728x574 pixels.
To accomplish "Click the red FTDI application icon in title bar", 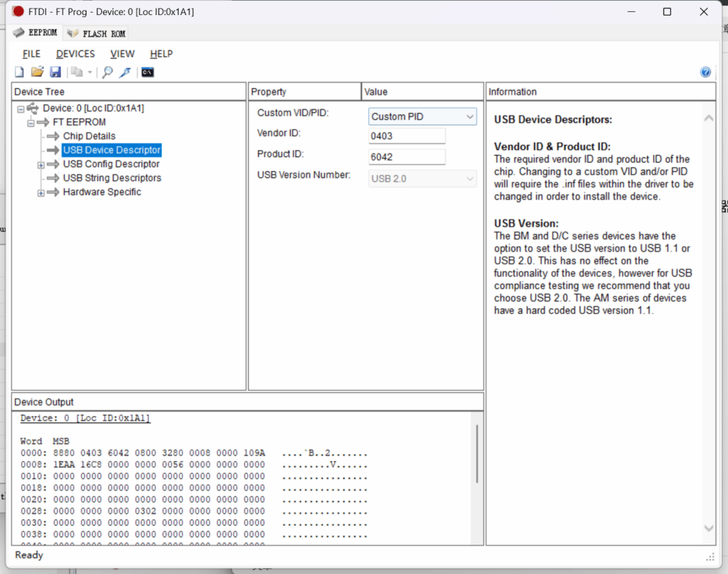I will click(x=18, y=11).
